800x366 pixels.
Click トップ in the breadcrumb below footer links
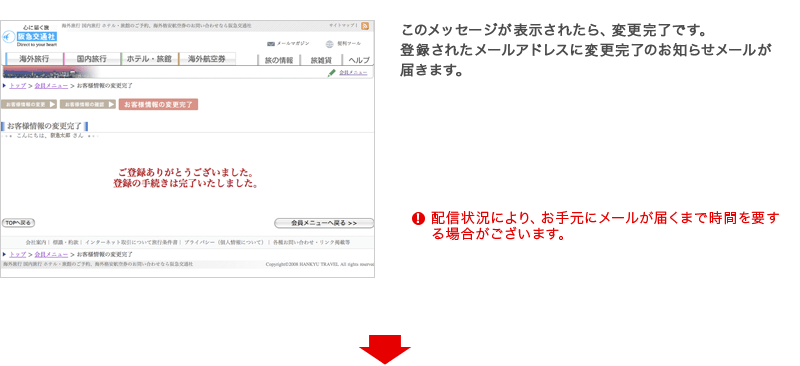click(x=17, y=254)
